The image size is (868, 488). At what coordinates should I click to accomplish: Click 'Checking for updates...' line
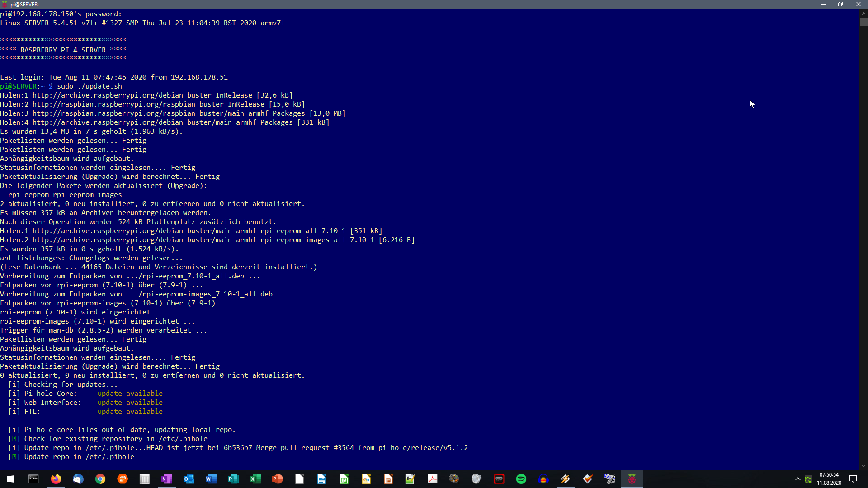[63, 384]
